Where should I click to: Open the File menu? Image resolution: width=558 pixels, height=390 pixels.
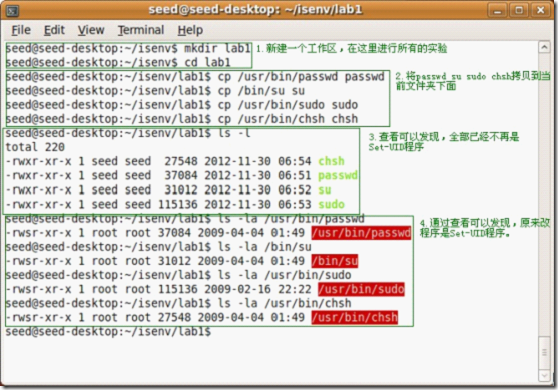21,30
